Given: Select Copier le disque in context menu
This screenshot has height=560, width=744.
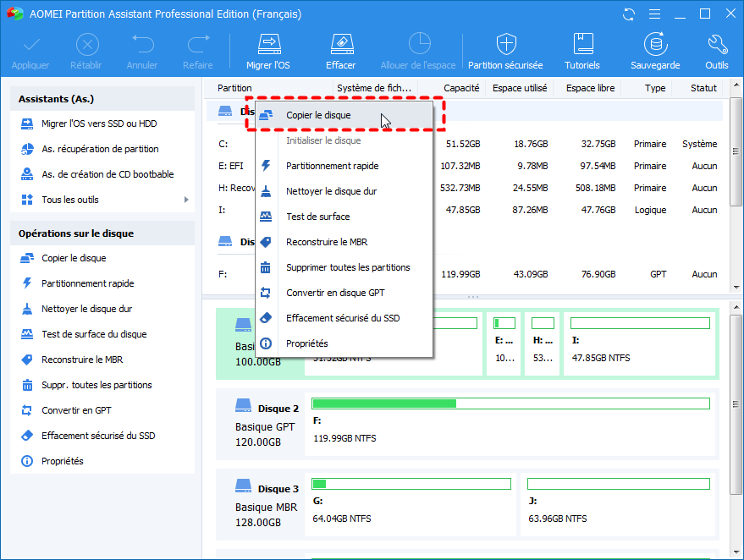Looking at the screenshot, I should [x=318, y=115].
